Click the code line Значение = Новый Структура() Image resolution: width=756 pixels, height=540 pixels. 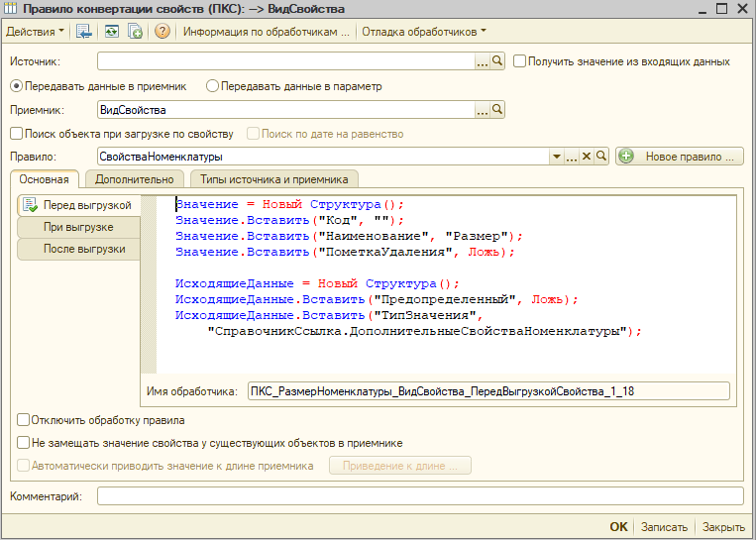click(x=289, y=204)
